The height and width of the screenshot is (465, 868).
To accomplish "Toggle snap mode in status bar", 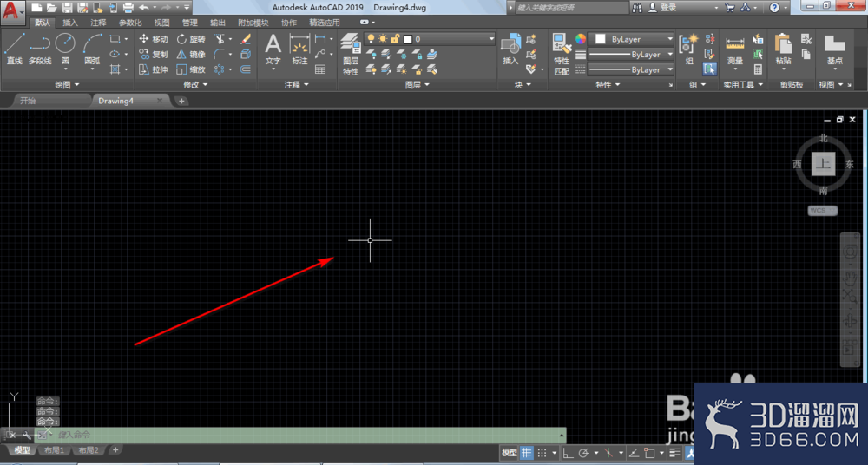I will tap(542, 452).
